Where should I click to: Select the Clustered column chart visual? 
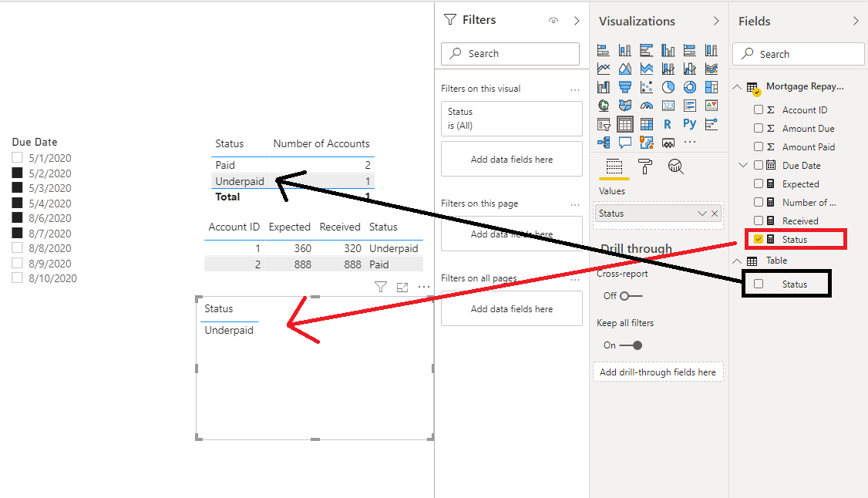coord(668,50)
